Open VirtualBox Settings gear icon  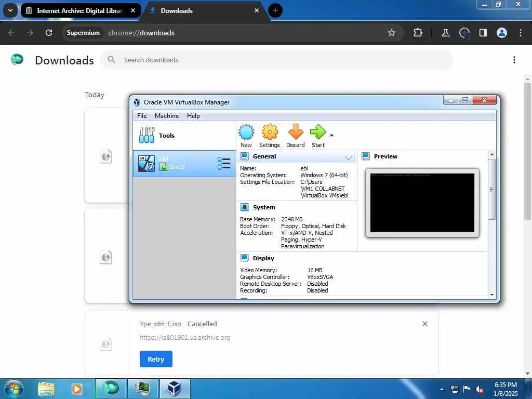coord(270,136)
